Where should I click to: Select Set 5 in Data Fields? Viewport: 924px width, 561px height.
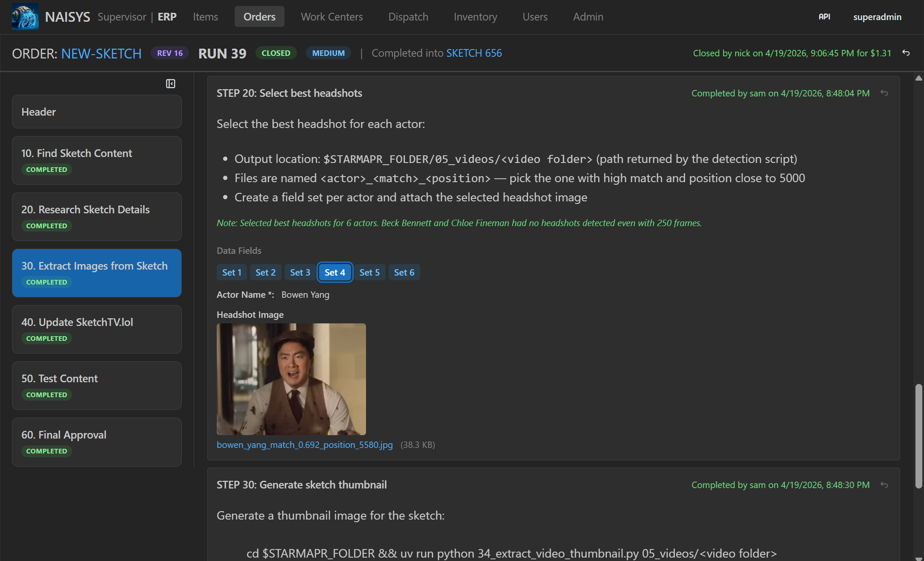(369, 272)
